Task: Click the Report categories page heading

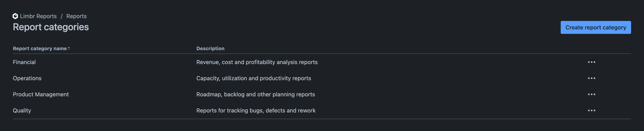Action: tap(51, 27)
